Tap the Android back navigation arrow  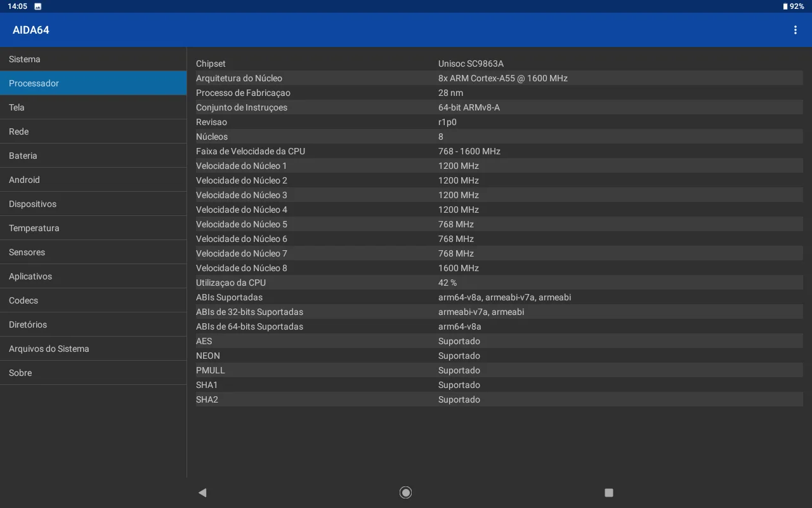click(202, 492)
